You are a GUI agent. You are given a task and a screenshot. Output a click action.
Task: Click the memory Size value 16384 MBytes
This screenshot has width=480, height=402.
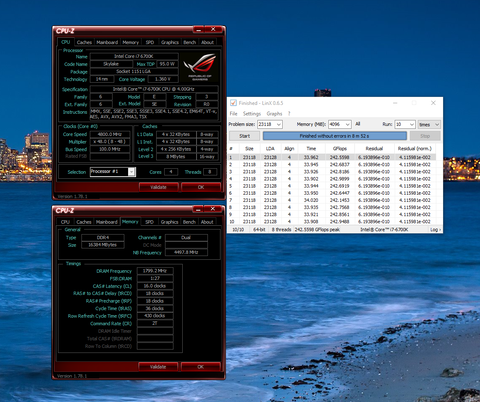[103, 245]
